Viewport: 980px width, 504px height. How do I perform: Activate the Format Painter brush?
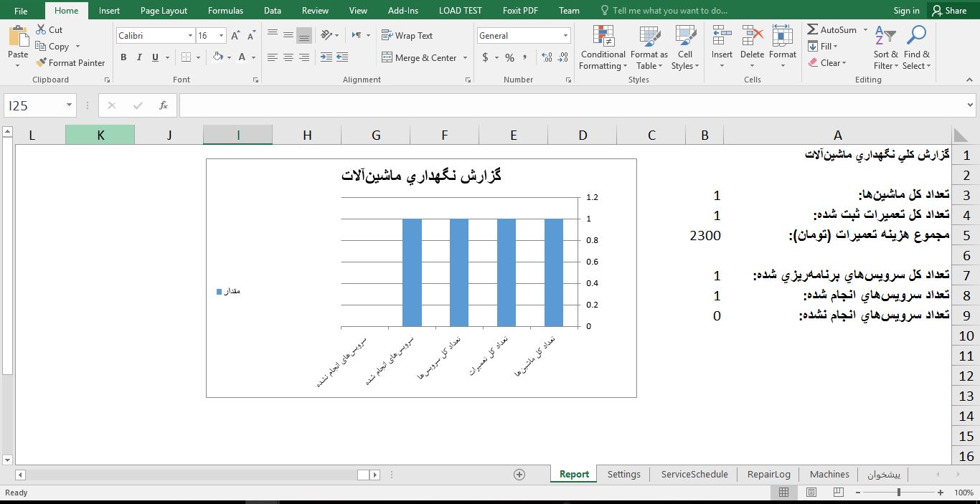pos(41,63)
